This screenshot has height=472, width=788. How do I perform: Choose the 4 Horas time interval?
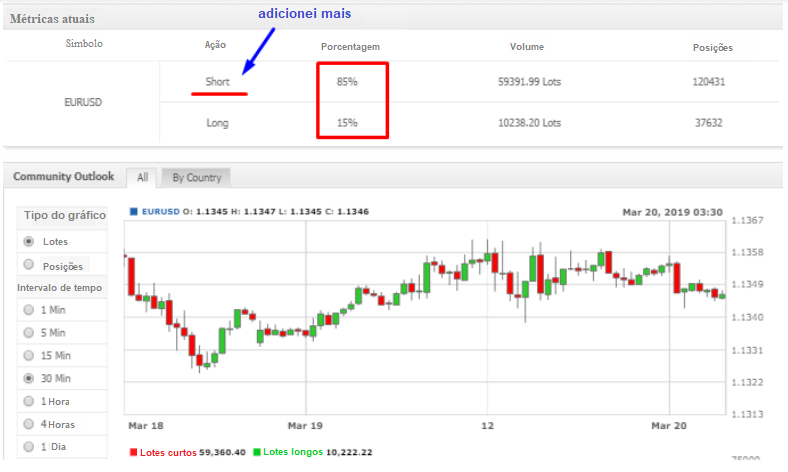click(x=29, y=424)
